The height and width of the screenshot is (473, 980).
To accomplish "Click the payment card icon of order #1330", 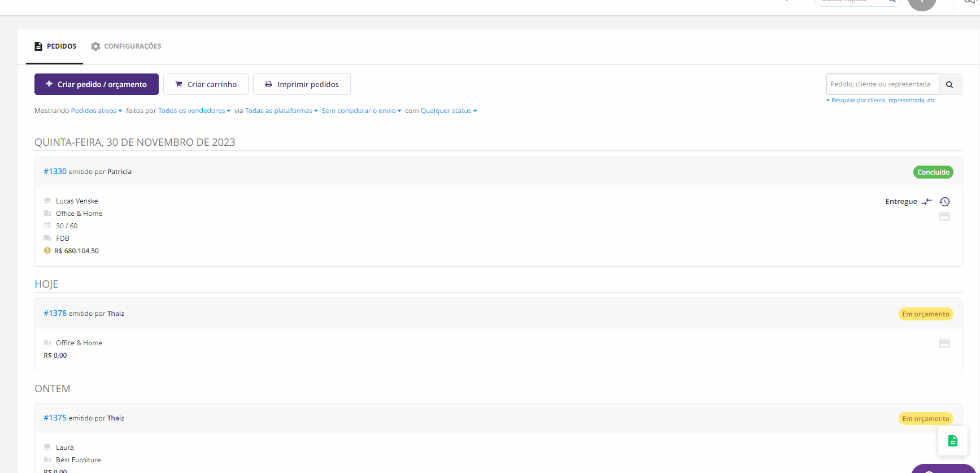I will tap(944, 216).
